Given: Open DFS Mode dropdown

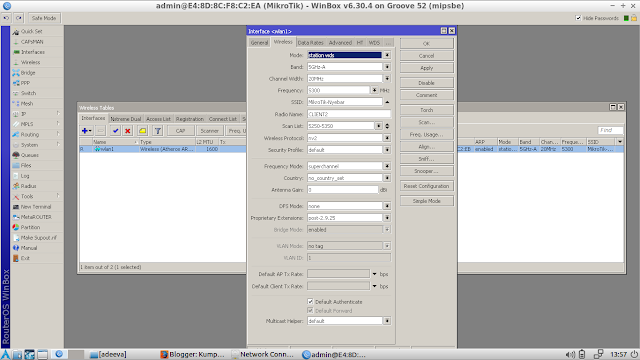Looking at the screenshot, I should coord(387,206).
